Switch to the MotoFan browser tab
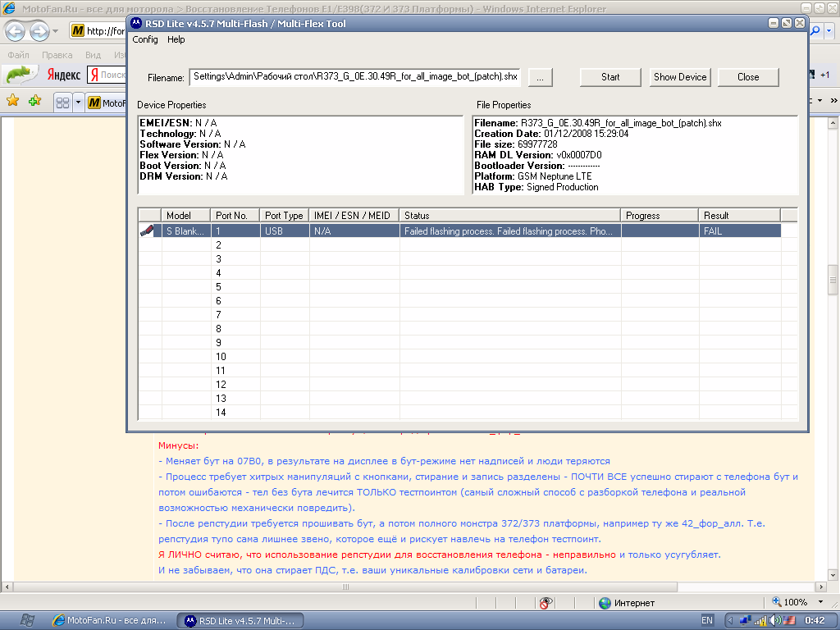Viewport: 840px width, 630px height. pos(106,103)
